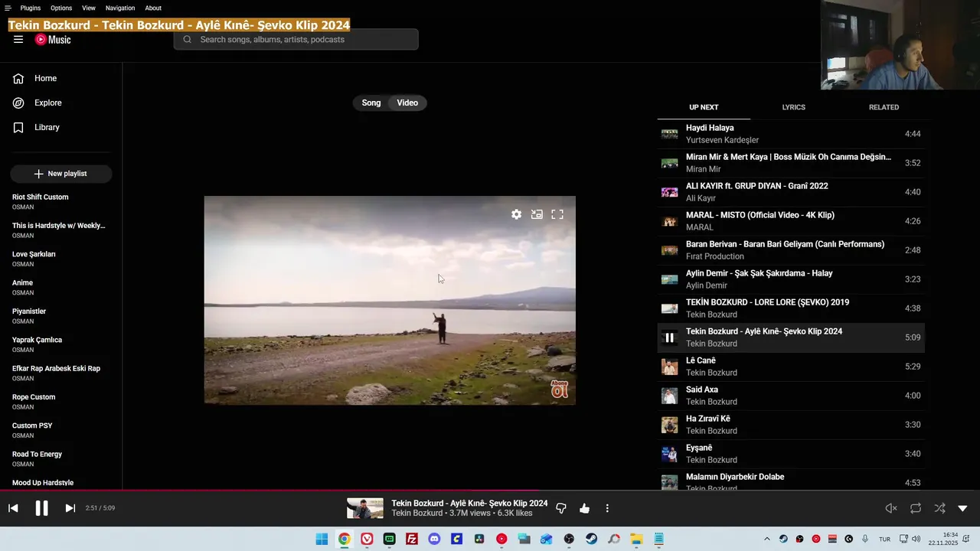Viewport: 980px width, 551px height.
Task: Open more actions three-dot menu
Action: pos(607,508)
